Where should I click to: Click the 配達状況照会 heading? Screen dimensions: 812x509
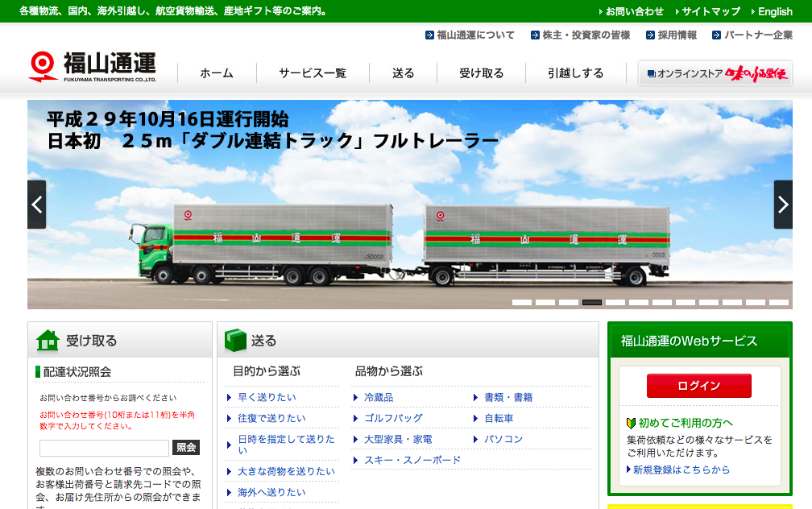(x=77, y=372)
